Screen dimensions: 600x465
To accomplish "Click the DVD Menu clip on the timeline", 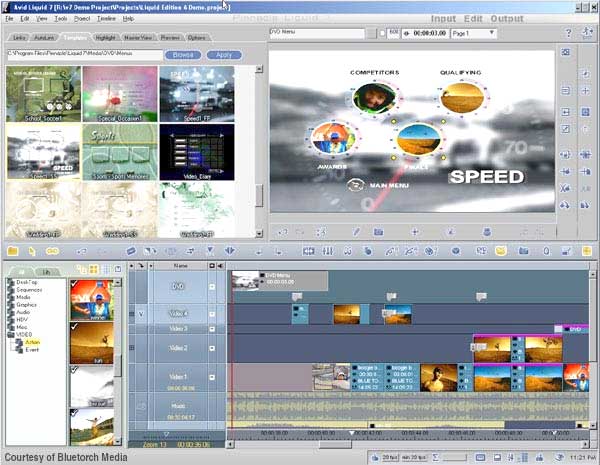I will click(x=280, y=281).
